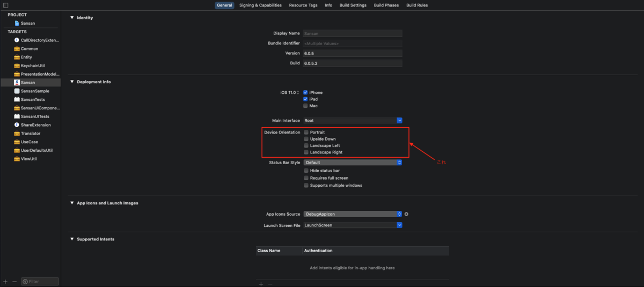Select the Translator target icon
The image size is (644, 287).
pyautogui.click(x=17, y=134)
